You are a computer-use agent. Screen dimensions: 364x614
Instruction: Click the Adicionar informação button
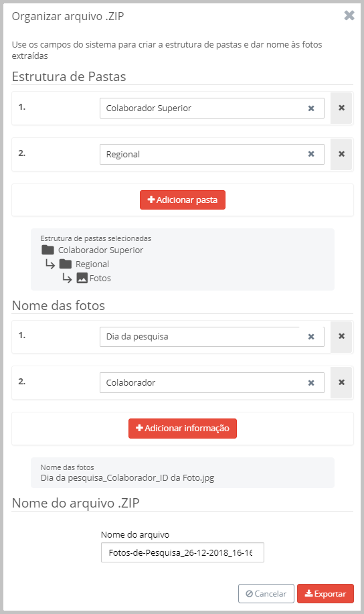[183, 429]
